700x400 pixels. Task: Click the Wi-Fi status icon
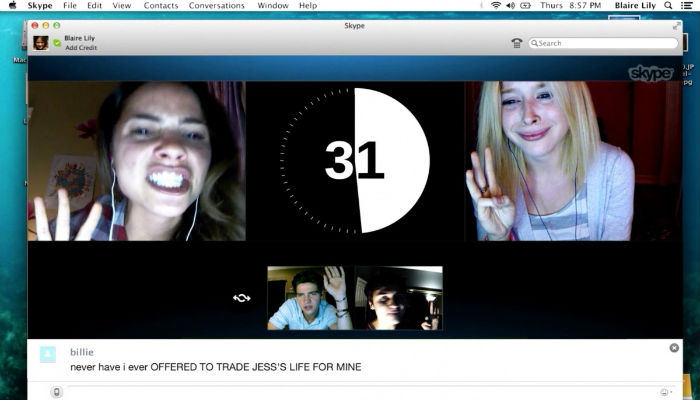coord(496,6)
